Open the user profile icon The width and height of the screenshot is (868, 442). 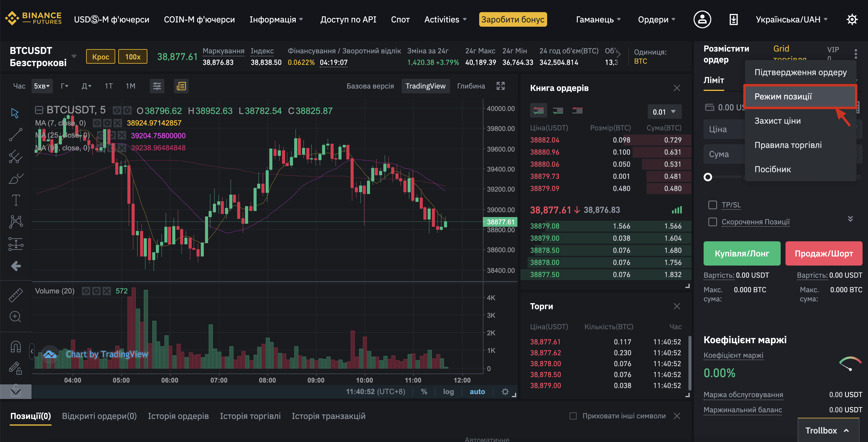[x=702, y=19]
